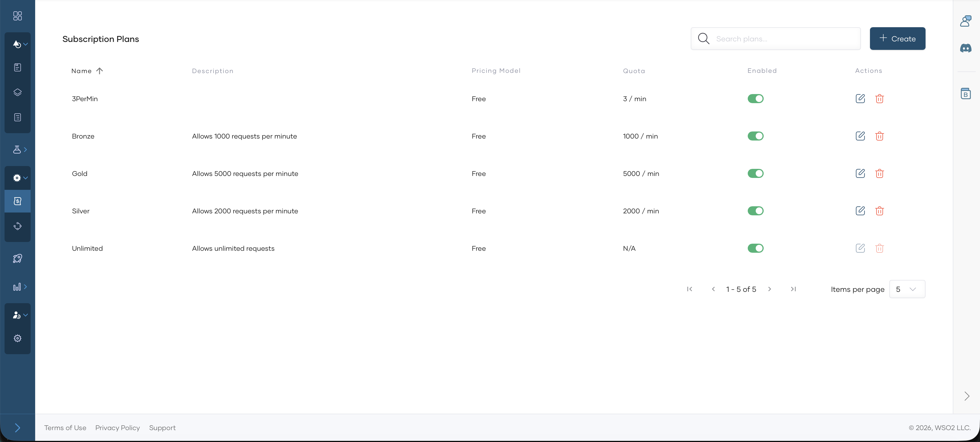Disable the Unlimited plan's Enabled switch

[755, 248]
